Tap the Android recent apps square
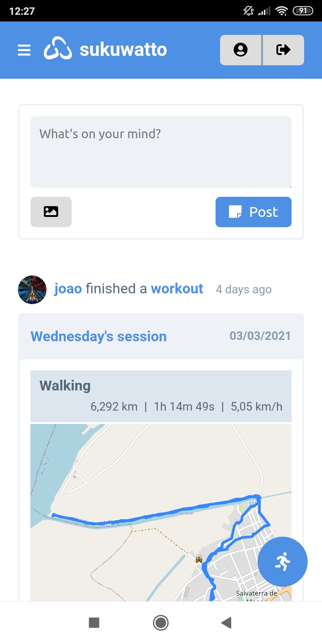This screenshot has width=322, height=644. (x=94, y=622)
